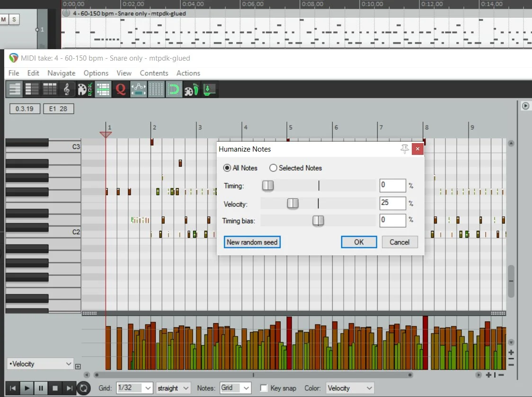
Task: Go to start of MIDI item
Action: click(x=13, y=388)
